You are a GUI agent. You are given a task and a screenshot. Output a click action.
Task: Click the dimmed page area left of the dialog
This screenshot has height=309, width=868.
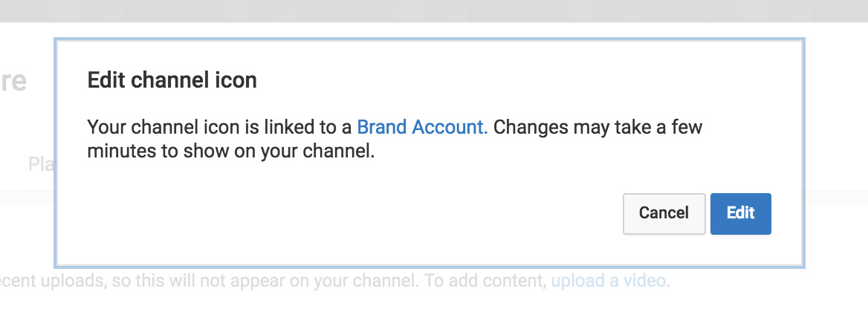point(26,223)
